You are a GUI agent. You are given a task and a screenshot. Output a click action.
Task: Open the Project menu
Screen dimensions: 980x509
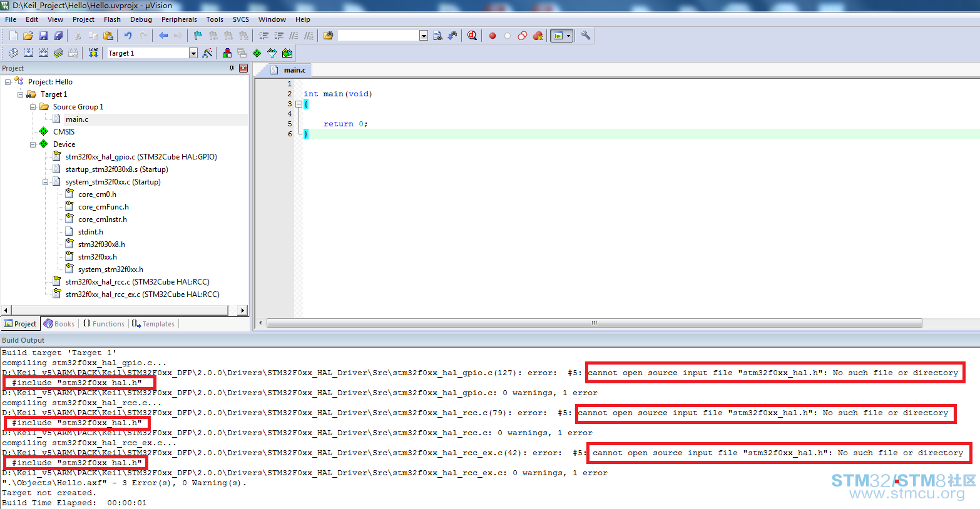(x=83, y=19)
